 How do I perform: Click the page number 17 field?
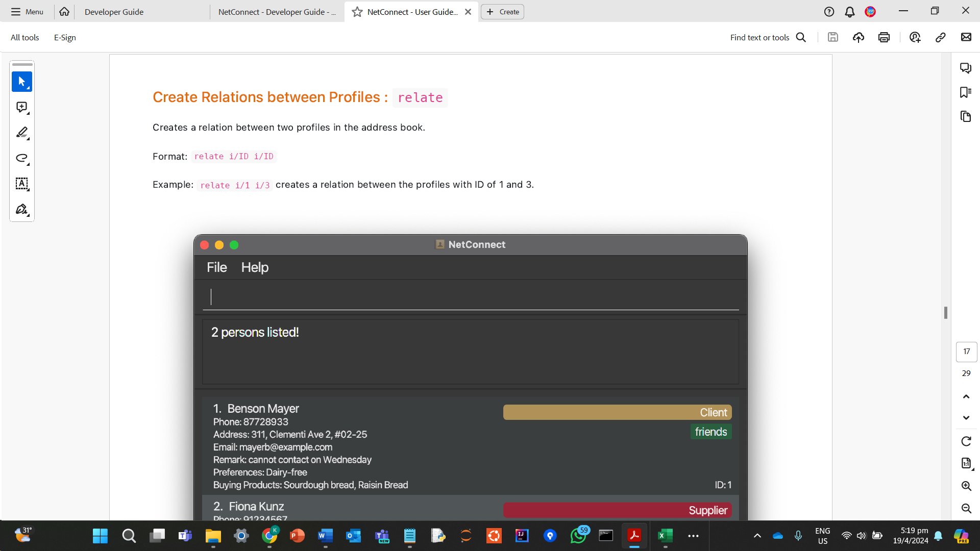coord(966,352)
